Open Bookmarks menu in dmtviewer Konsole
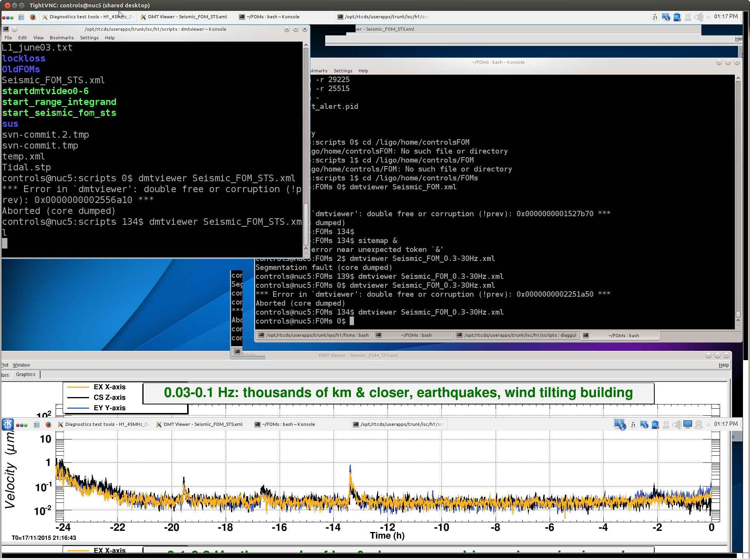The image size is (750, 560). pyautogui.click(x=61, y=38)
